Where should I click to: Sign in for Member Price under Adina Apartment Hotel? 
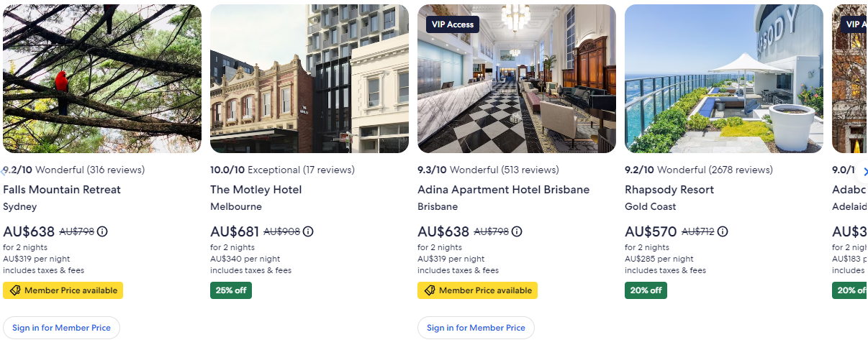click(476, 328)
